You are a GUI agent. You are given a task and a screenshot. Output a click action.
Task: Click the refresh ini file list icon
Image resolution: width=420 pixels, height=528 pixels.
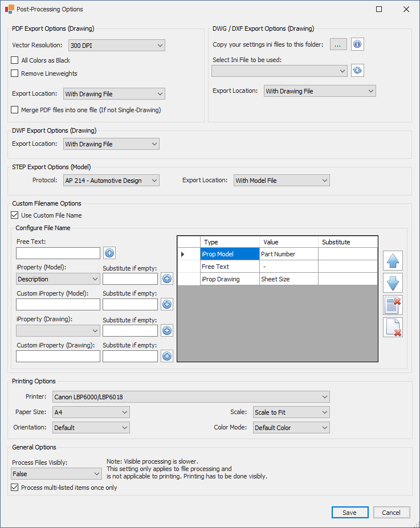click(357, 71)
